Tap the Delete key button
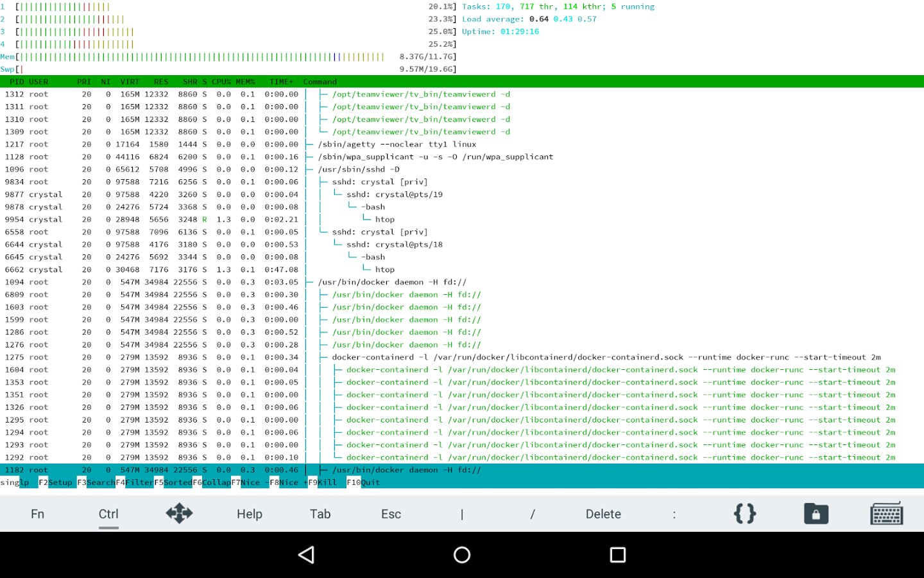 (603, 514)
